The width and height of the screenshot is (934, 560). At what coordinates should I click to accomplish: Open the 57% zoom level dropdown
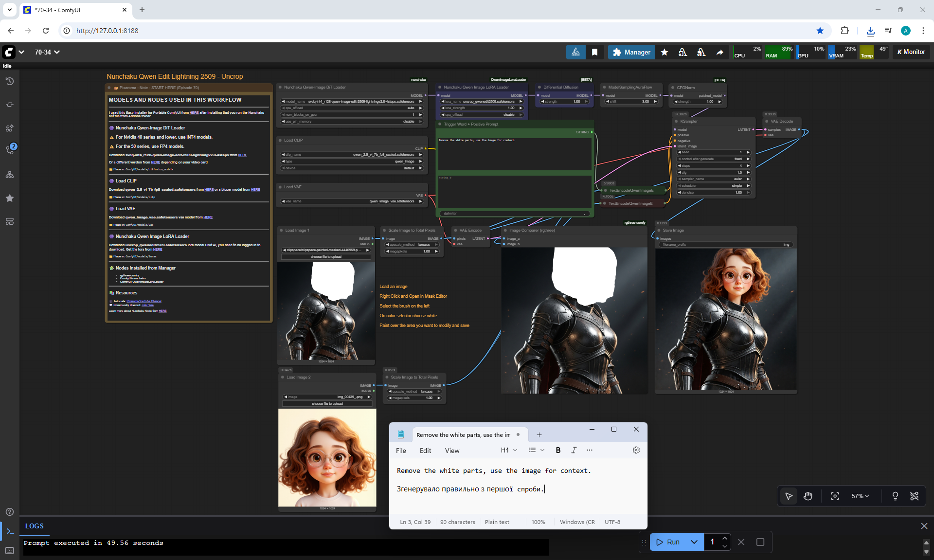[860, 496]
